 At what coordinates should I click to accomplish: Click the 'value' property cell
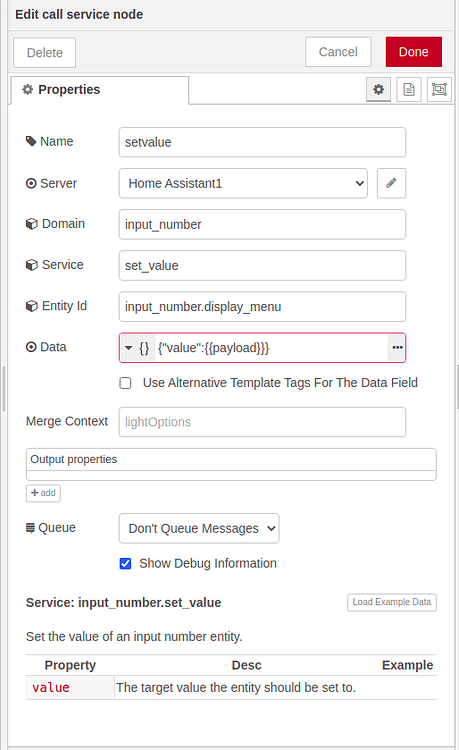(70, 688)
